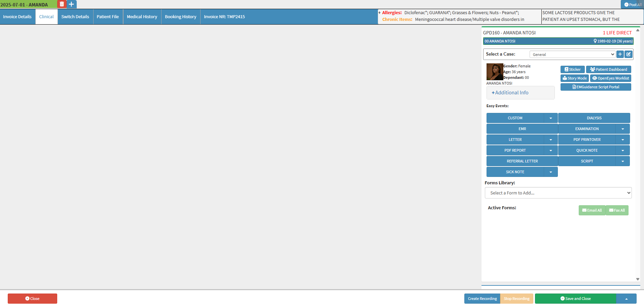
Task: Click the CUSTOM easy event button
Action: [x=515, y=118]
